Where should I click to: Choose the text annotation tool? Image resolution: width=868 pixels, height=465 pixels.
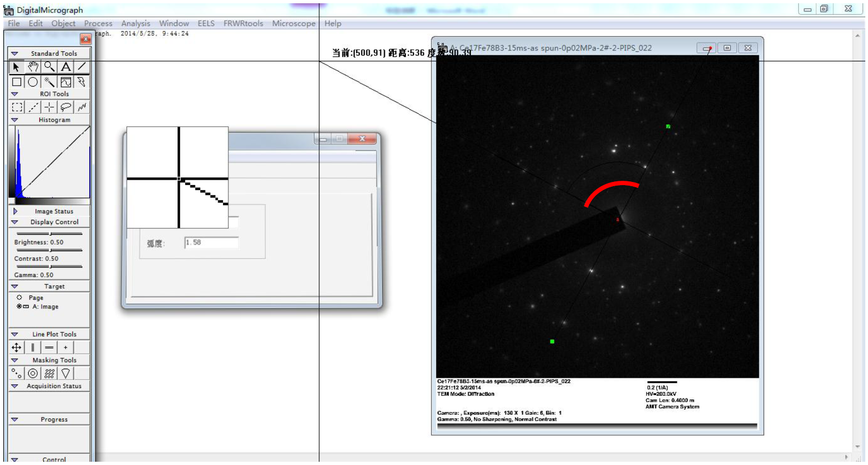65,67
